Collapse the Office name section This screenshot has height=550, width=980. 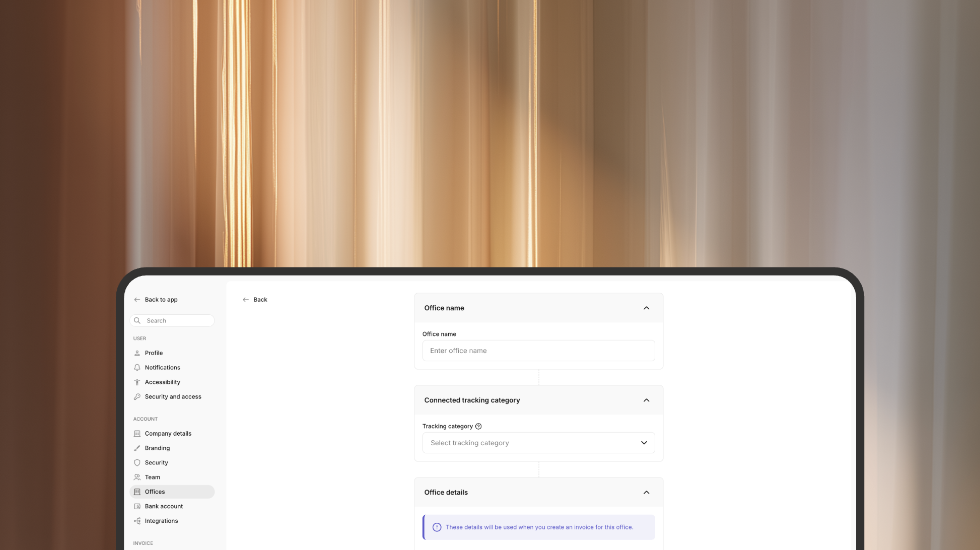646,308
